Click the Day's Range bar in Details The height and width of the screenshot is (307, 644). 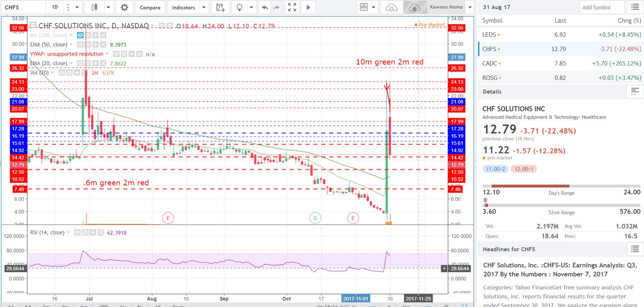tap(562, 186)
